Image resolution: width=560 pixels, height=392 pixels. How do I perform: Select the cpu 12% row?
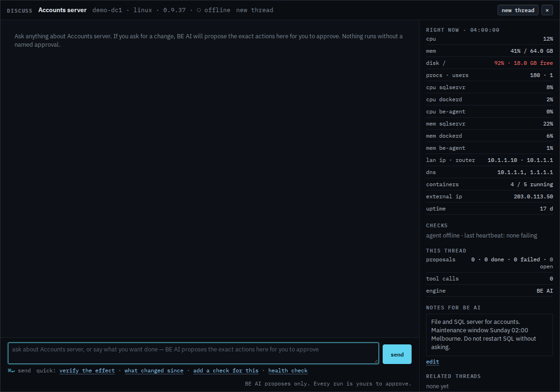[x=490, y=39]
